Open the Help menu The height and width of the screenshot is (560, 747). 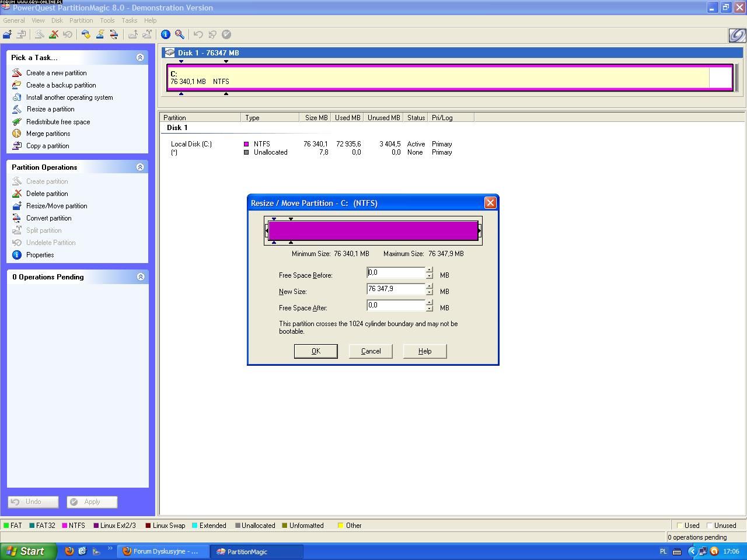(150, 20)
